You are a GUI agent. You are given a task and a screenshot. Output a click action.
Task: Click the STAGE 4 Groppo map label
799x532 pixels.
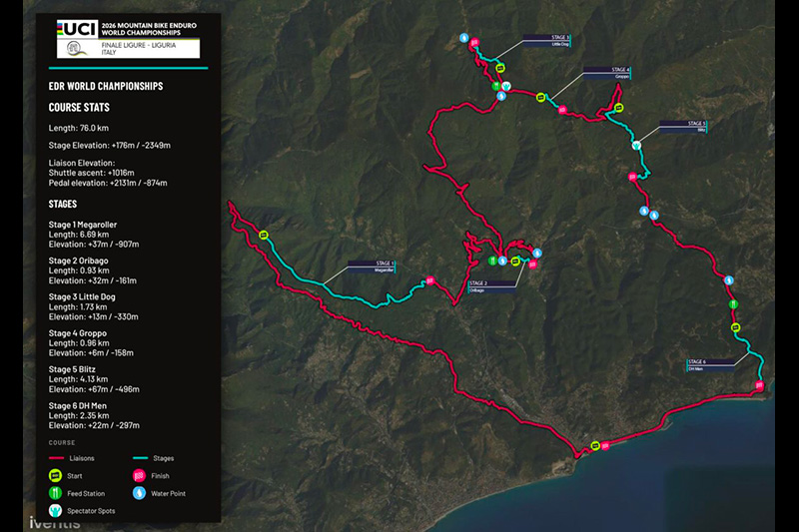(x=607, y=73)
